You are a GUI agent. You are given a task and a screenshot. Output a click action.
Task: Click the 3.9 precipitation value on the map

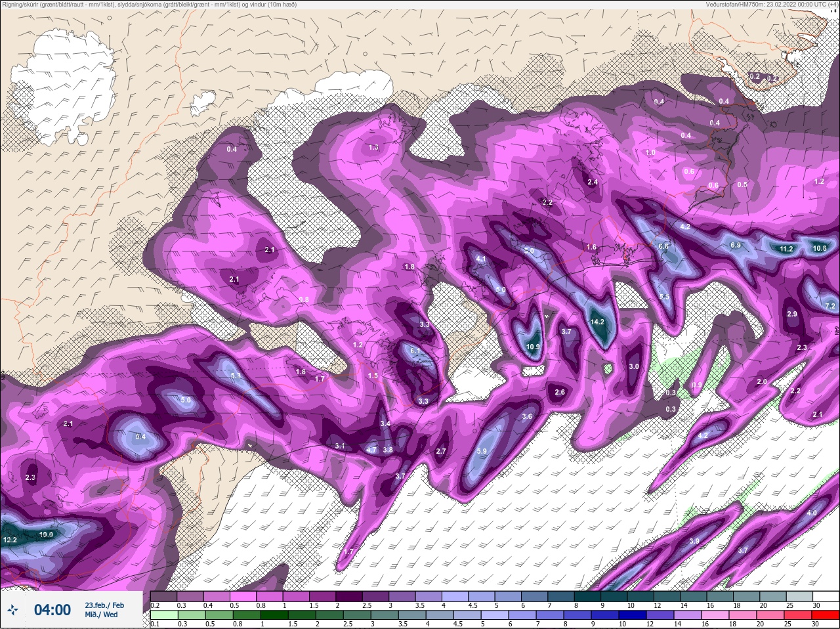[x=694, y=541]
